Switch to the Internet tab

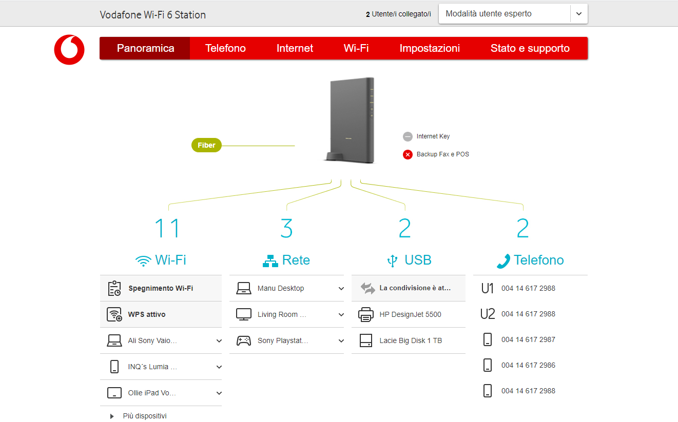(x=294, y=48)
